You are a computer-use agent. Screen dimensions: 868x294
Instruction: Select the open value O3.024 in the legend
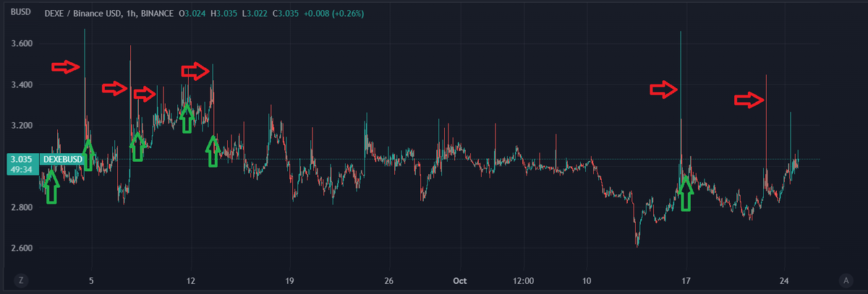(191, 14)
